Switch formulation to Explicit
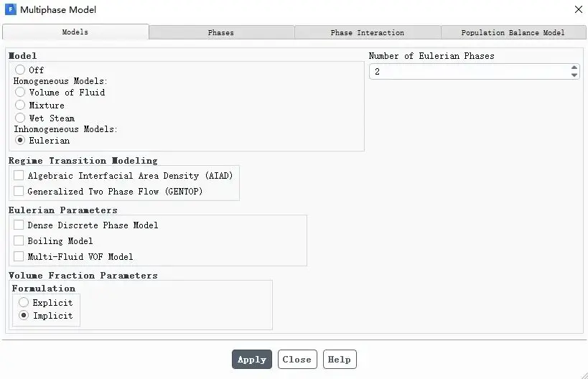This screenshot has height=379, width=588. [24, 302]
